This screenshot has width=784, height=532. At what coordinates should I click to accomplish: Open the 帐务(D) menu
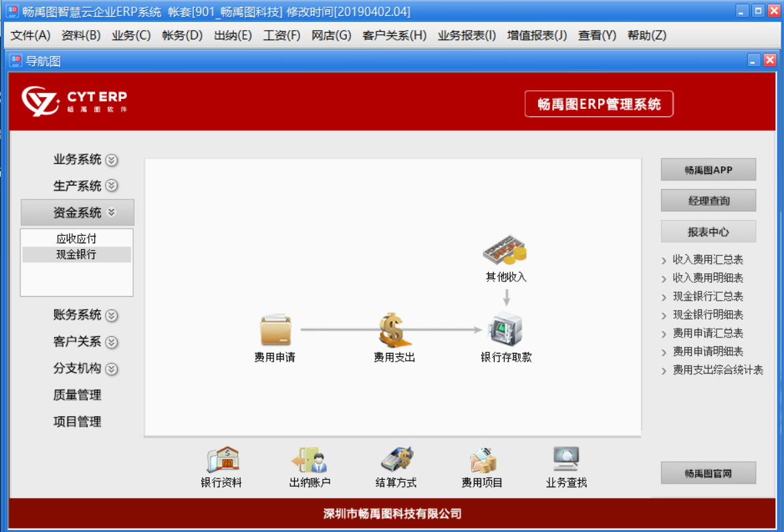pyautogui.click(x=182, y=35)
